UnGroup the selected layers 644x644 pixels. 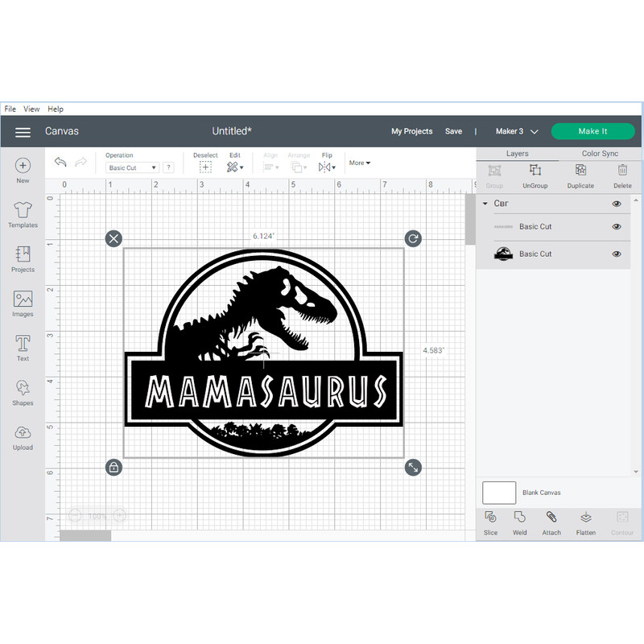pos(535,175)
